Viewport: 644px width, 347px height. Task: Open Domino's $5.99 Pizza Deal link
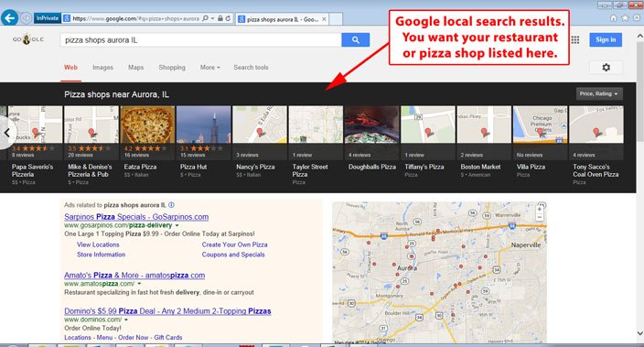(167, 311)
